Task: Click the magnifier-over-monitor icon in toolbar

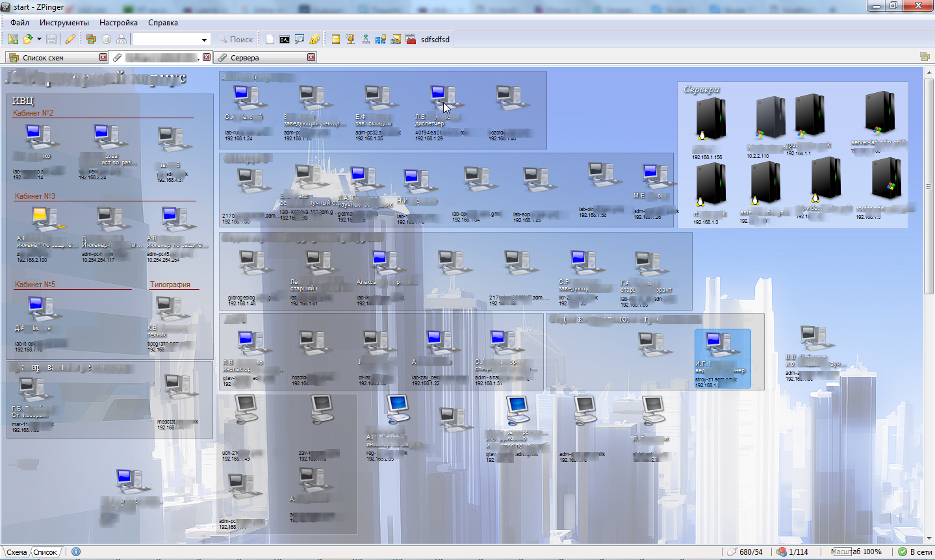Action: 300,40
